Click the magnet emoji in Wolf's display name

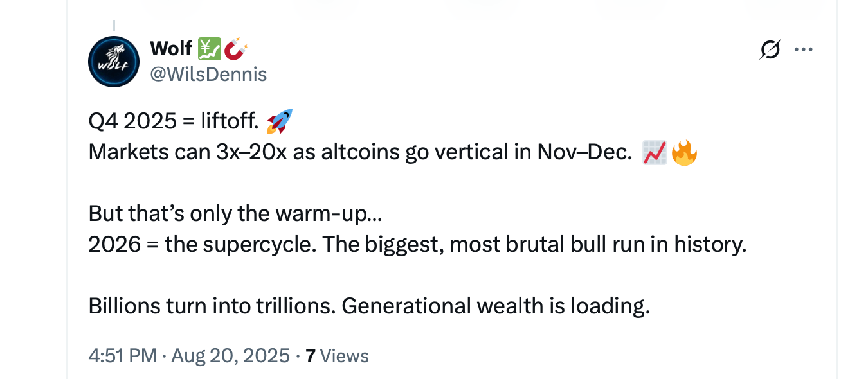[233, 47]
